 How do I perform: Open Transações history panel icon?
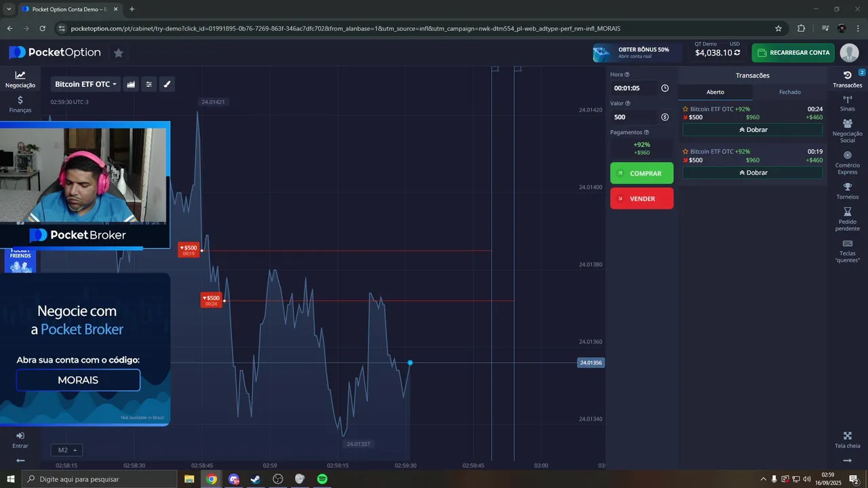coord(848,79)
